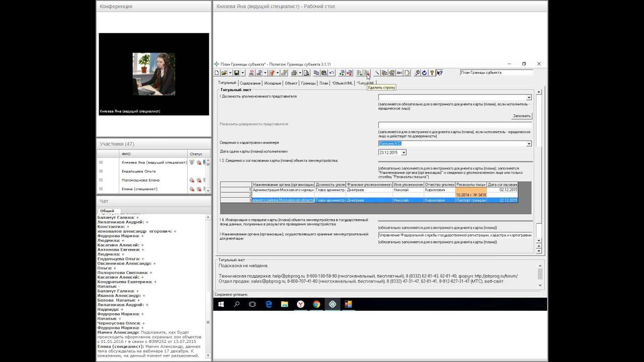Open the Должность уполномоченного представителя dropdown

529,98
